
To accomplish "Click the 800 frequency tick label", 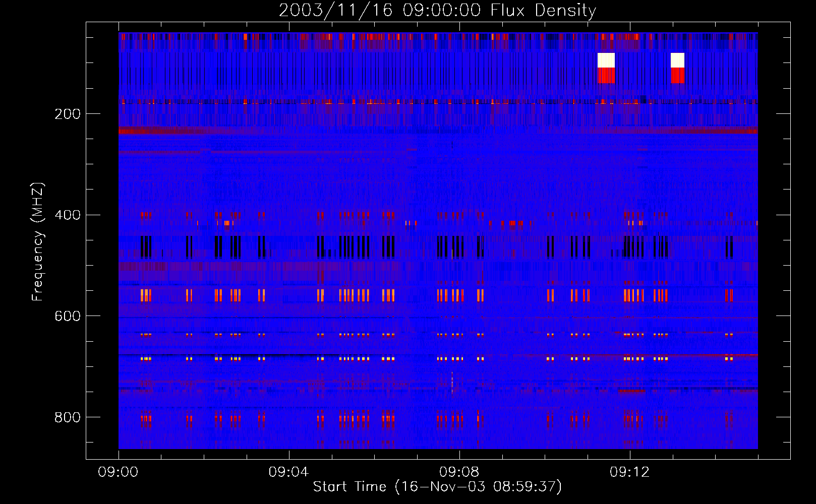I will pos(68,417).
